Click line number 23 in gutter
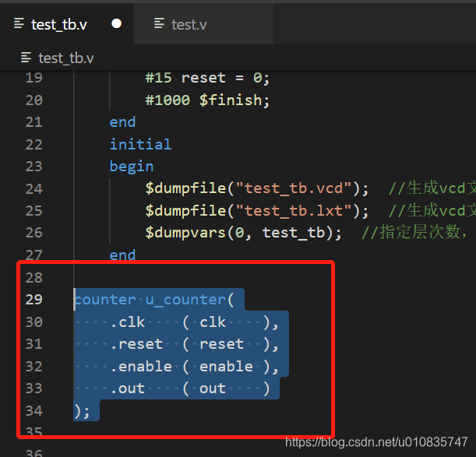The height and width of the screenshot is (457, 476). click(x=34, y=167)
